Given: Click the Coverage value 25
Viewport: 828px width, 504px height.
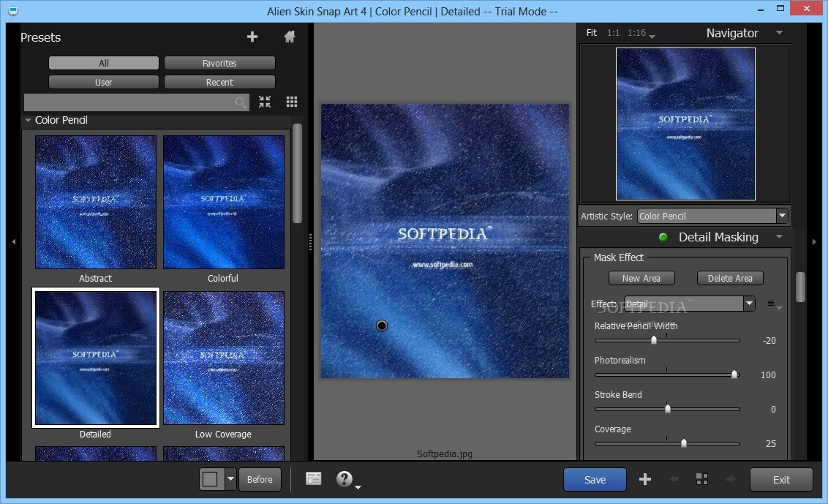Looking at the screenshot, I should 770,444.
